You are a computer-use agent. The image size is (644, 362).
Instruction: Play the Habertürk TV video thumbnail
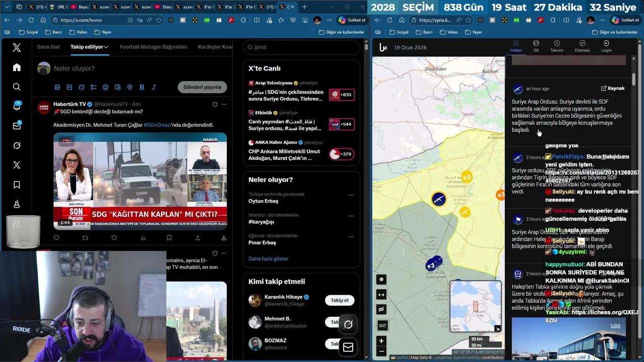coord(140,181)
